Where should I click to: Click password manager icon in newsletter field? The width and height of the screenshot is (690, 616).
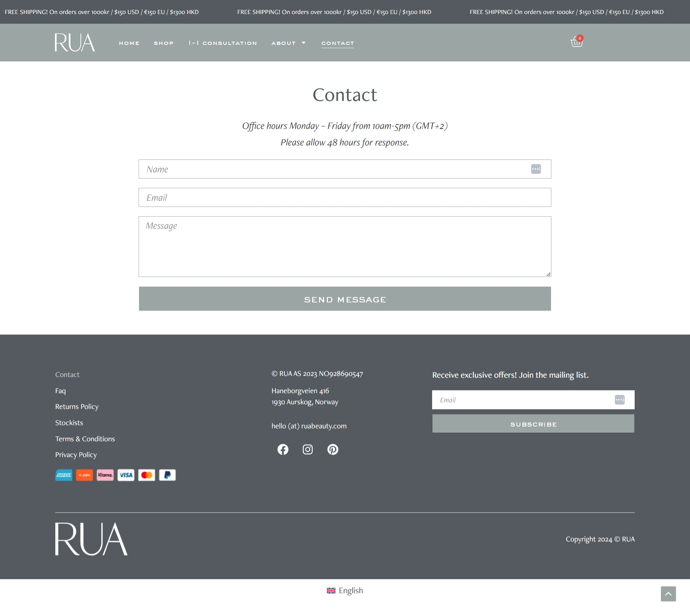point(619,400)
